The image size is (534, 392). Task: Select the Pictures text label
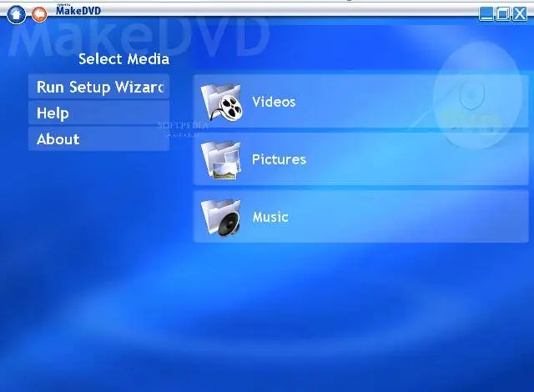(x=279, y=159)
